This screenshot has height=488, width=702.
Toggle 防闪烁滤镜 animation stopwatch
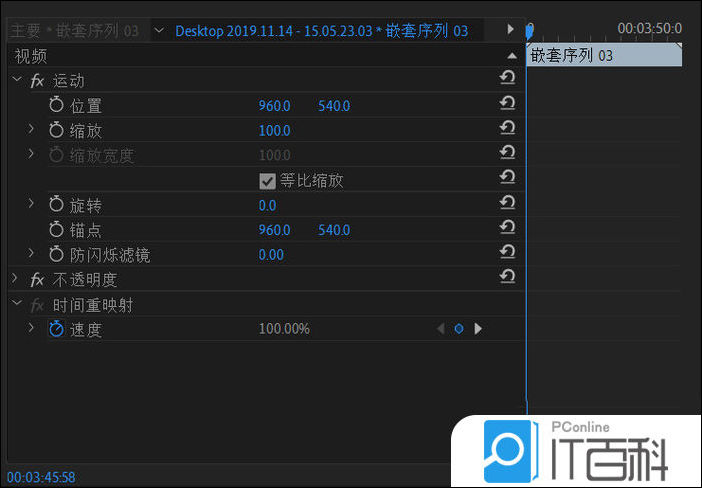pyautogui.click(x=56, y=254)
